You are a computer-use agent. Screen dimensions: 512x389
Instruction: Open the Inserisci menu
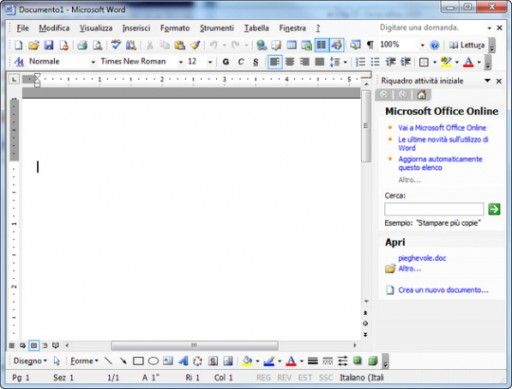(x=136, y=28)
